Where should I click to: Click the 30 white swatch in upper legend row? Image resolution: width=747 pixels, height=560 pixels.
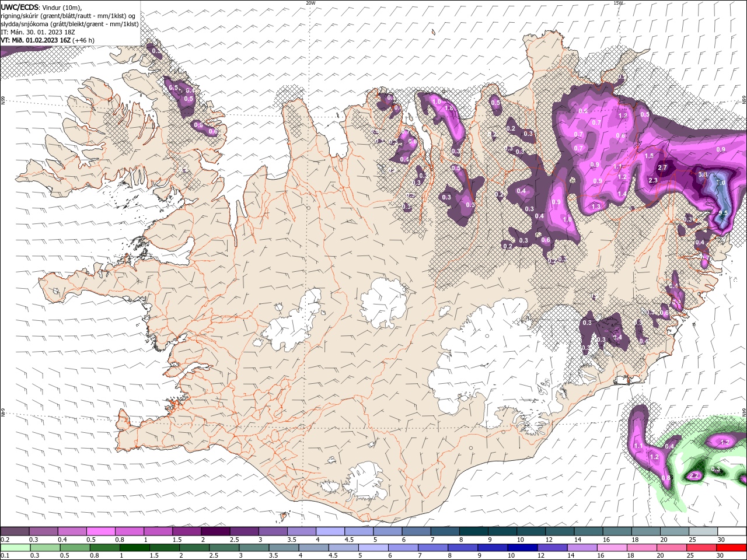(x=732, y=531)
